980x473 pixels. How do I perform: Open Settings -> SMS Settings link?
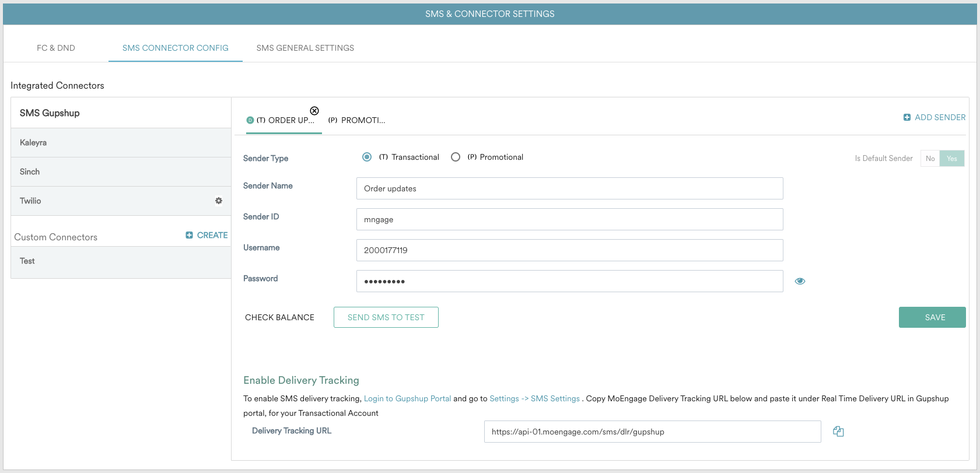pos(534,398)
